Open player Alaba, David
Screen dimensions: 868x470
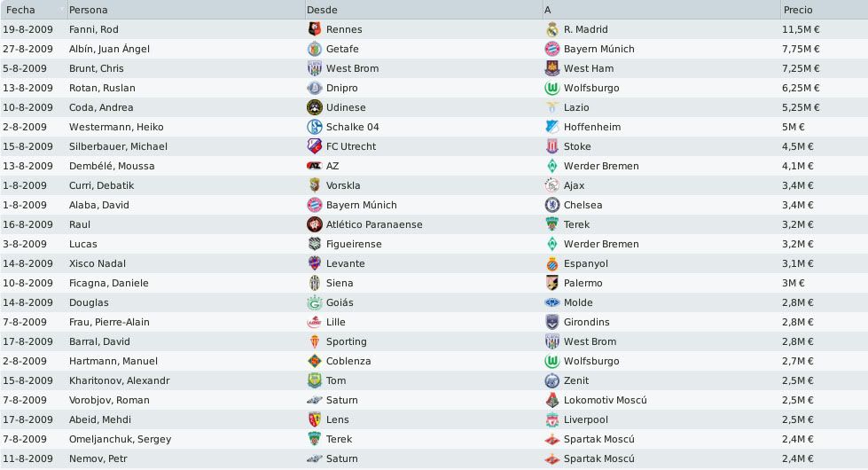[99, 205]
